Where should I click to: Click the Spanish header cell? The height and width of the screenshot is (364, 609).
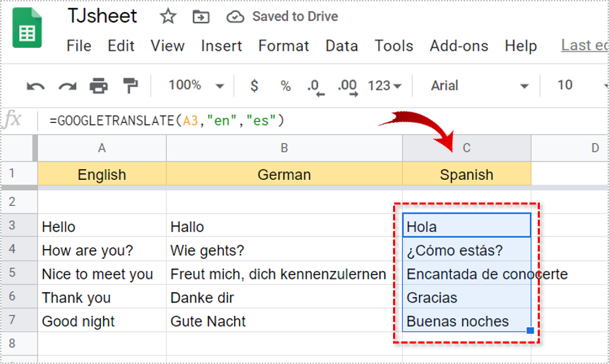click(x=466, y=174)
